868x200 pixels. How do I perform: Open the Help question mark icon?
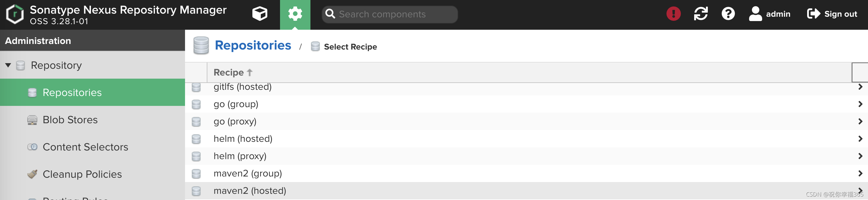pyautogui.click(x=728, y=14)
